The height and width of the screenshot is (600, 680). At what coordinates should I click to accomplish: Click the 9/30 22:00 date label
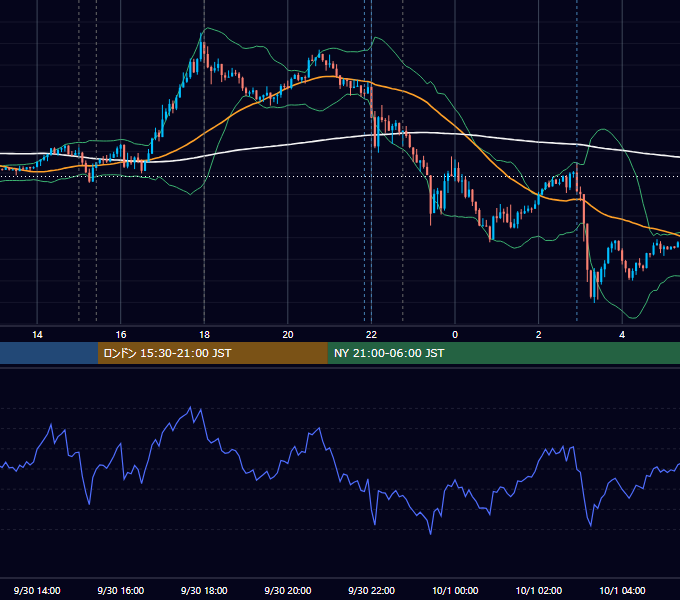pyautogui.click(x=371, y=590)
